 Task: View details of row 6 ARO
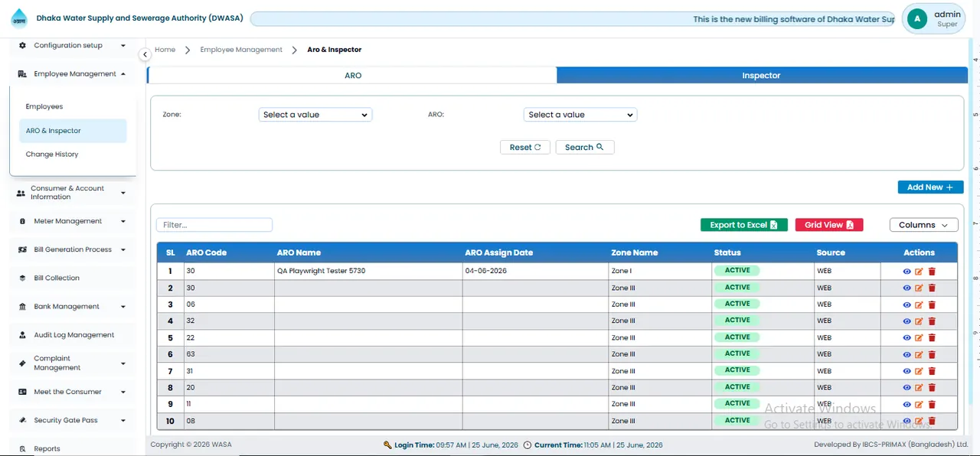tap(906, 355)
